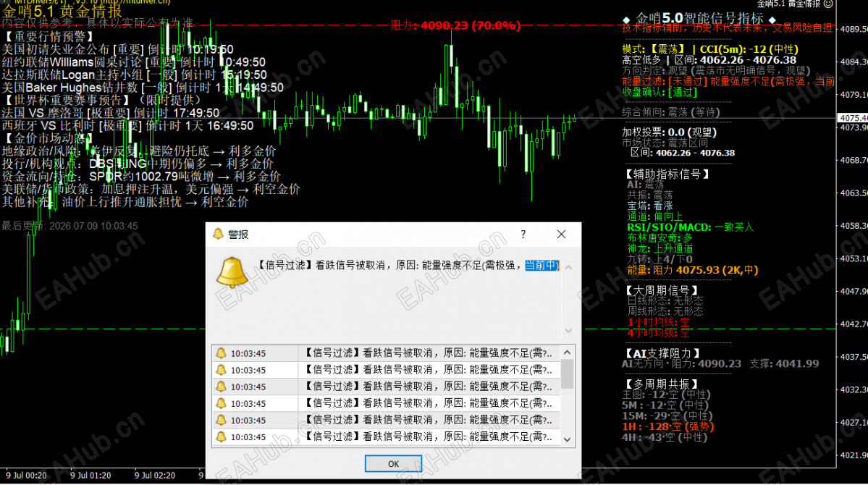The height and width of the screenshot is (485, 868).
Task: Click the 法国 VS 摩洛哥 match line
Action: pyautogui.click(x=110, y=113)
